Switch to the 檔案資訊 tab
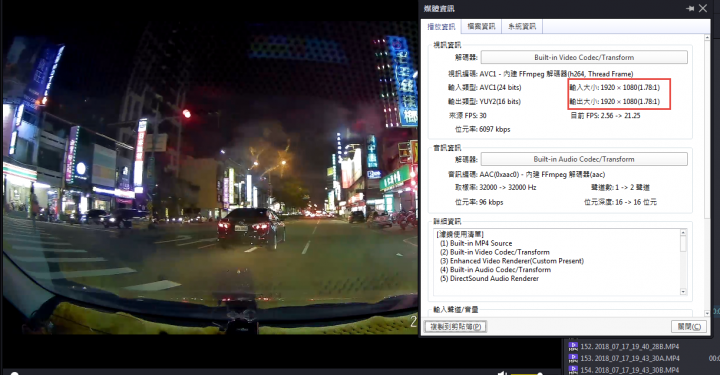 click(x=481, y=27)
